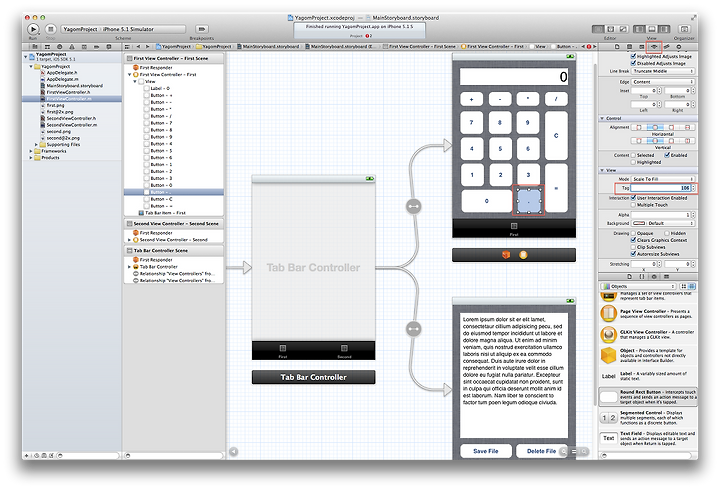Go forward with jump bar right arrow
The image size is (720, 490).
(147, 46)
